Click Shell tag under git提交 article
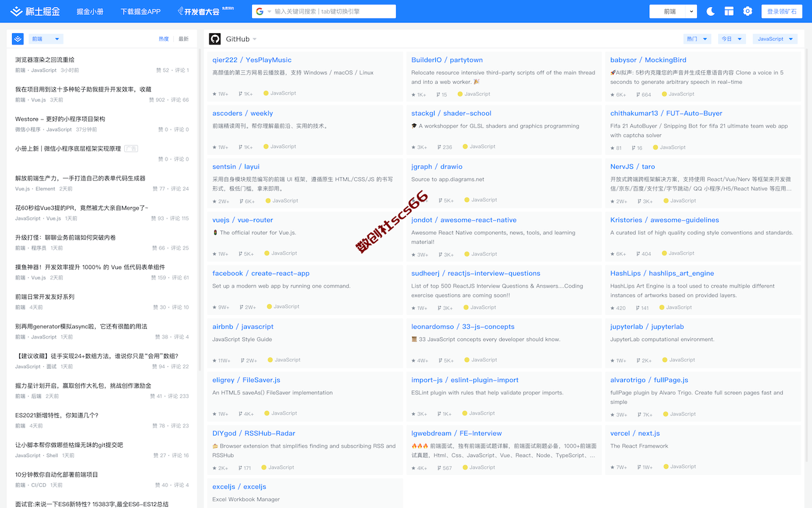Screen dimensions: 812x508 (52, 455)
